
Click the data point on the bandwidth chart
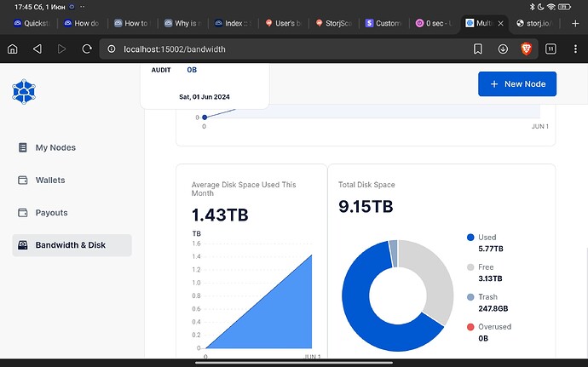pos(205,118)
